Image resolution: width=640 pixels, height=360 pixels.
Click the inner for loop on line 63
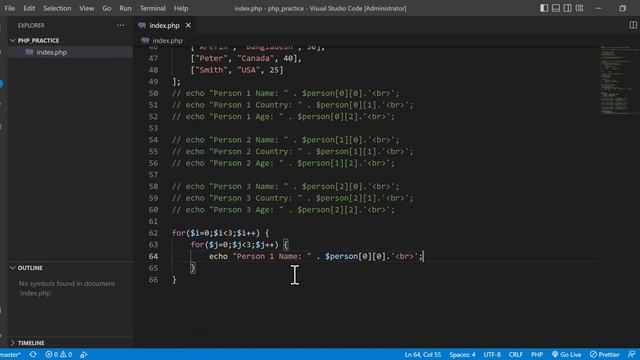[239, 244]
